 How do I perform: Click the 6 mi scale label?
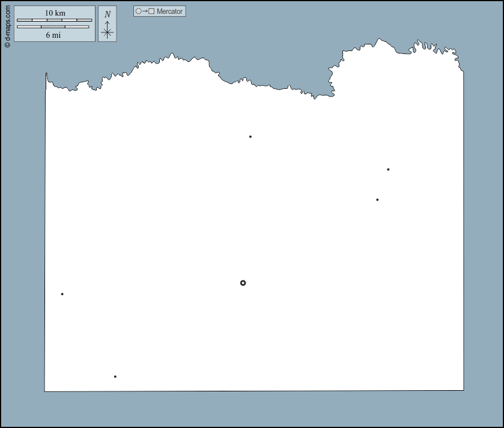coord(53,35)
